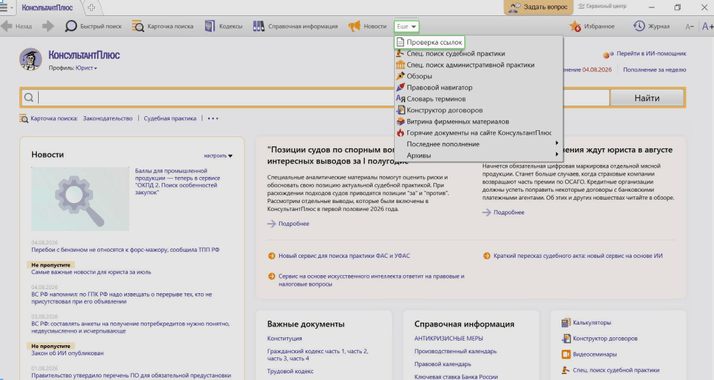Open Новый сервис для поиска практики ФАС link

coord(344,256)
